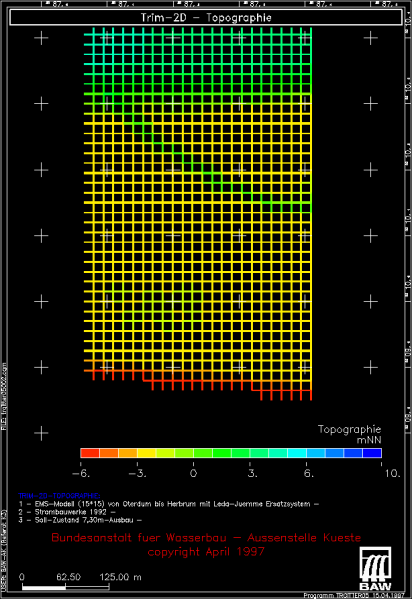Choose the cyan swatch in the color legend

tap(297, 453)
